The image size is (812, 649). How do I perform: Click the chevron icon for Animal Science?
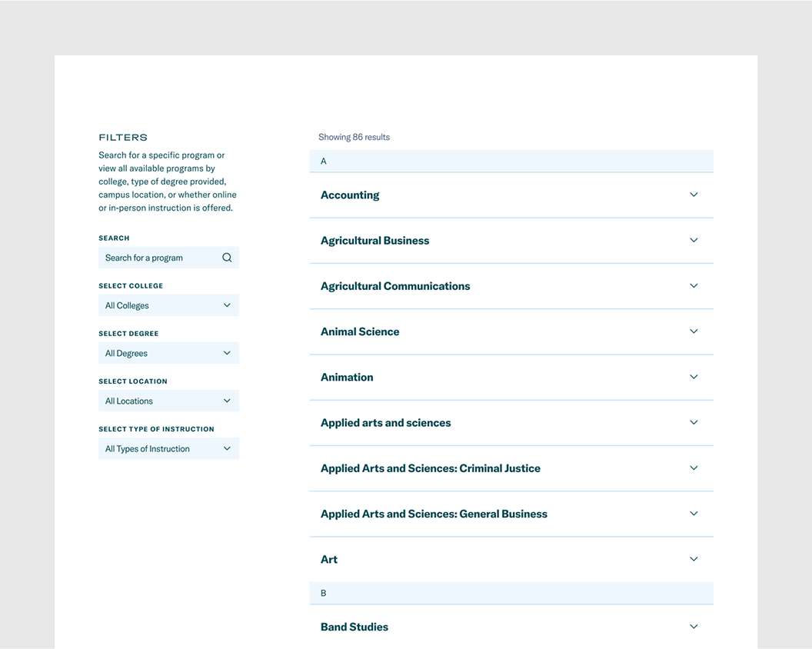694,331
